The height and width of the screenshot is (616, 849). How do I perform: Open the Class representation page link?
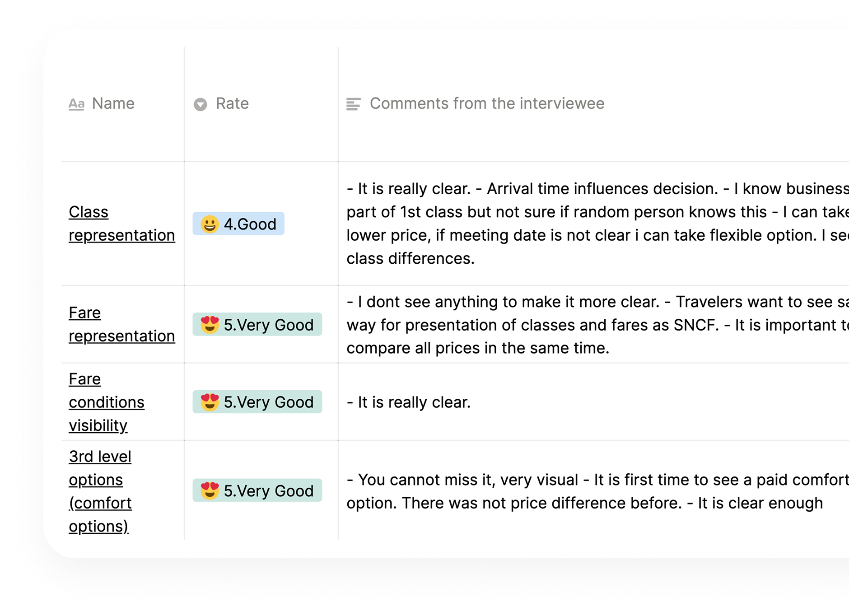click(x=121, y=224)
